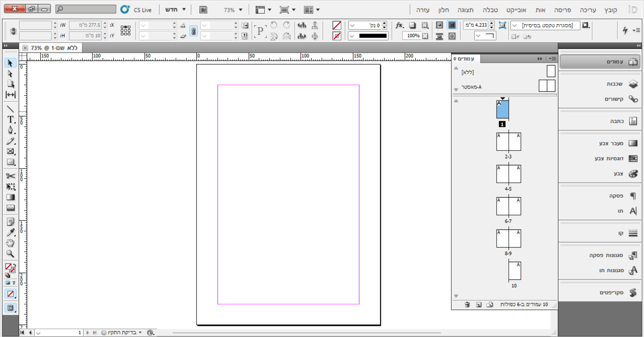Open the page number dropdown in status bar
The image size is (644, 337).
click(38, 333)
